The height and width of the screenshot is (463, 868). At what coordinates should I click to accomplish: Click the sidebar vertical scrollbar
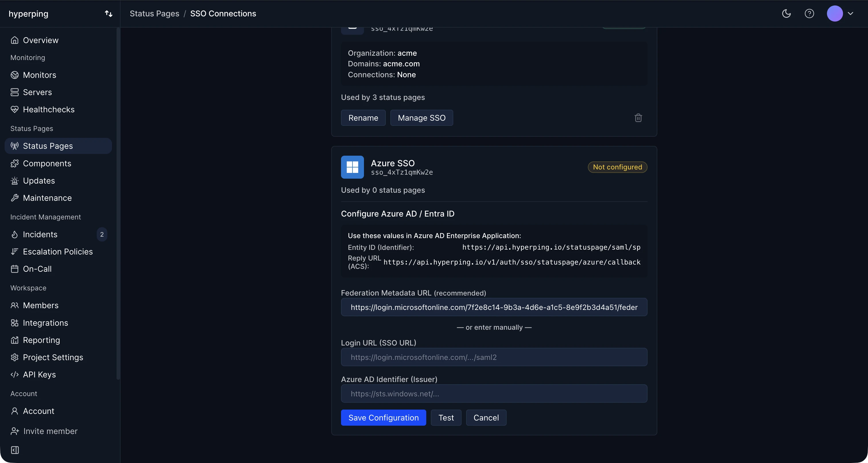click(x=118, y=204)
